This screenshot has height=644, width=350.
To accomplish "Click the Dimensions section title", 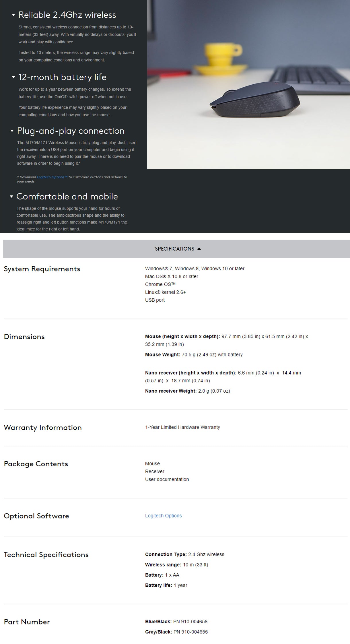I will [24, 337].
